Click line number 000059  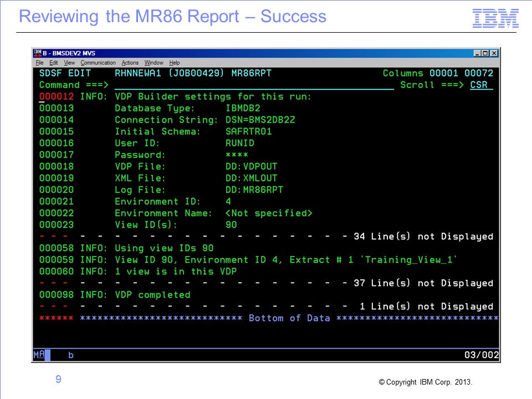57,259
